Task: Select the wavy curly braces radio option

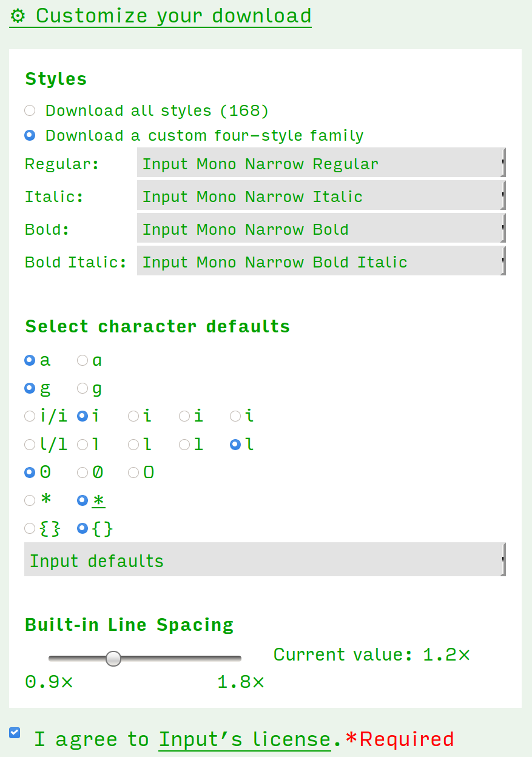Action: tap(30, 528)
